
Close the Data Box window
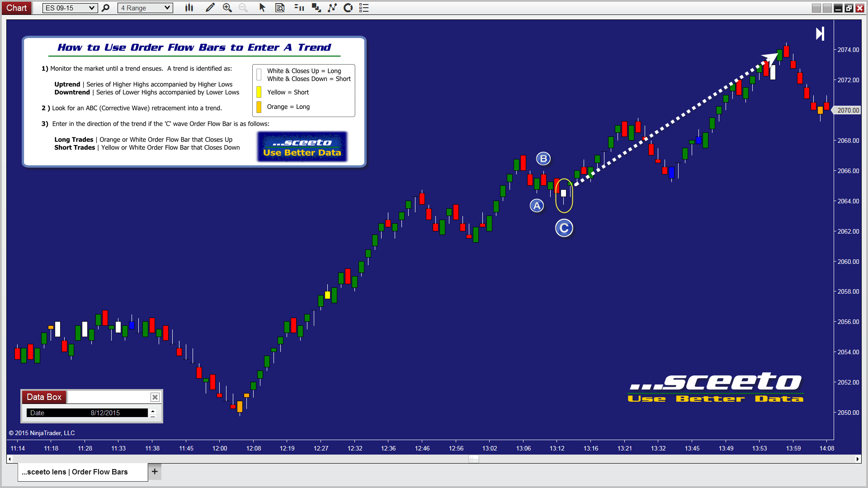pyautogui.click(x=155, y=397)
